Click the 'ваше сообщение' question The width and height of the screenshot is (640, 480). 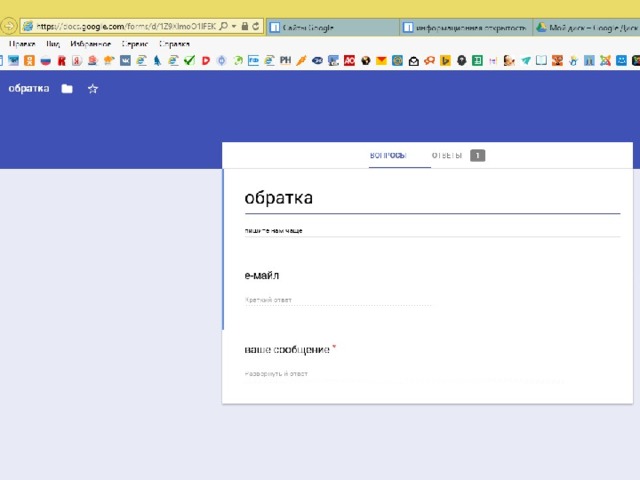pos(287,349)
